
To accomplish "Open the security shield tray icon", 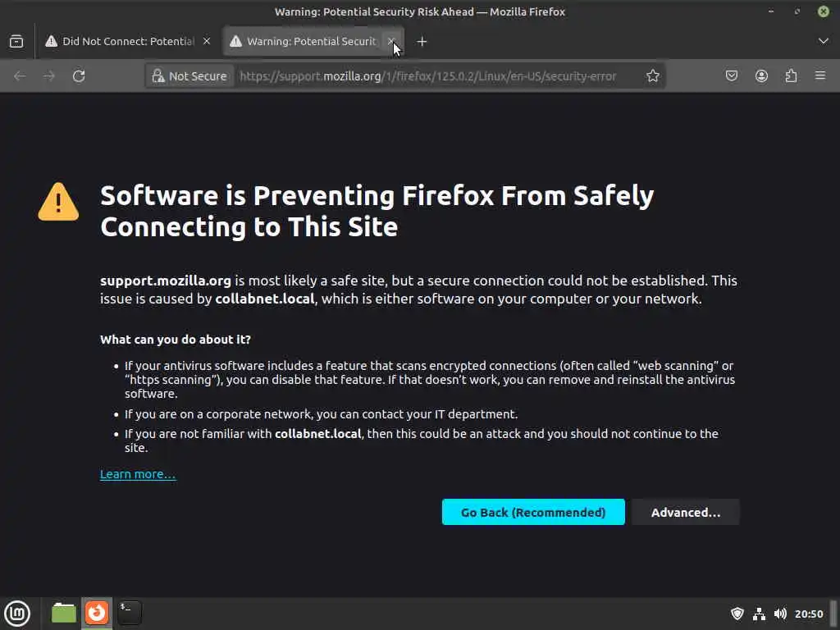I will [x=737, y=614].
